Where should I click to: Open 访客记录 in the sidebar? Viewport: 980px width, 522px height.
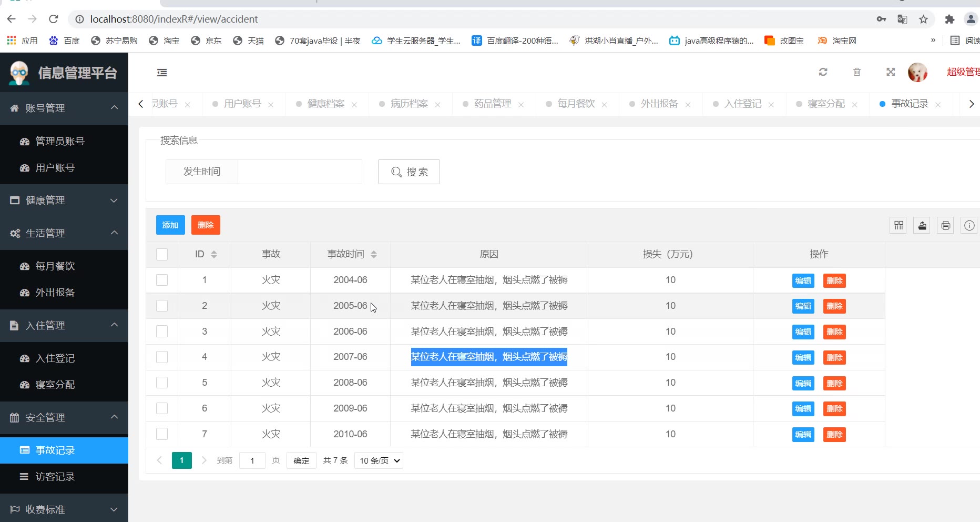tap(55, 477)
